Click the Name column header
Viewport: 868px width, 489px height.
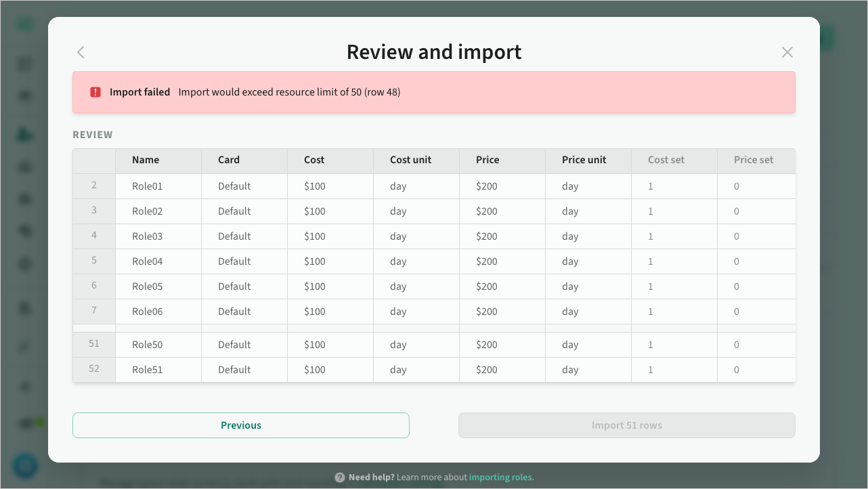[146, 161]
